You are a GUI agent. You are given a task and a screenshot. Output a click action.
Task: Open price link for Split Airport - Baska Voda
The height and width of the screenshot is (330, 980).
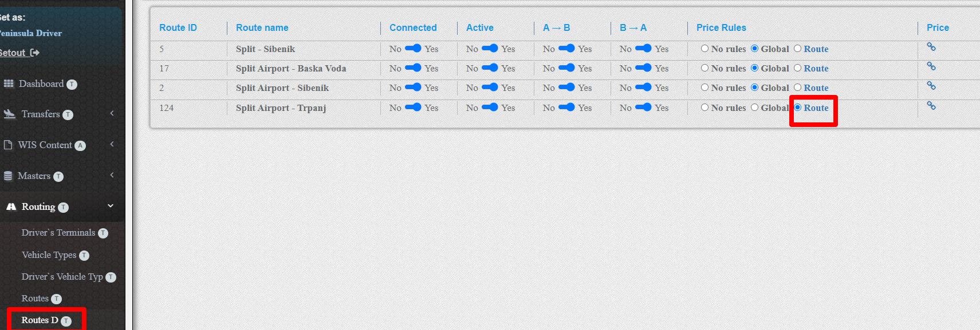click(931, 66)
